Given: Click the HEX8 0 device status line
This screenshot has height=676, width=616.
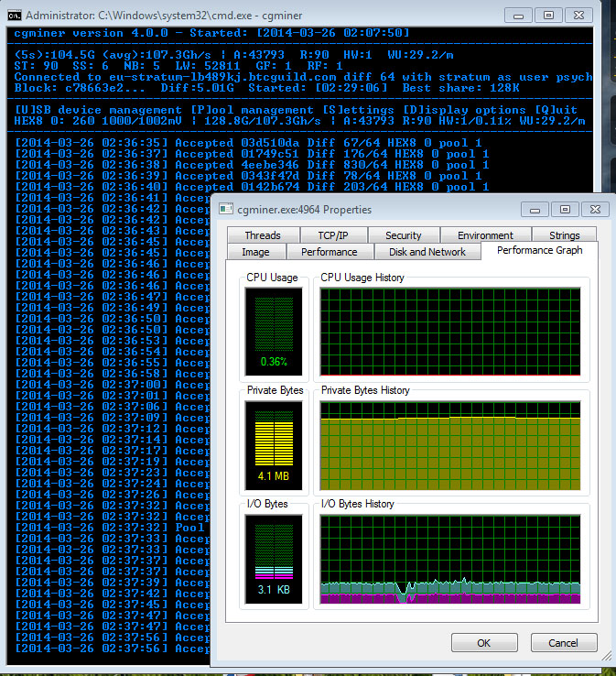Looking at the screenshot, I should (x=299, y=121).
